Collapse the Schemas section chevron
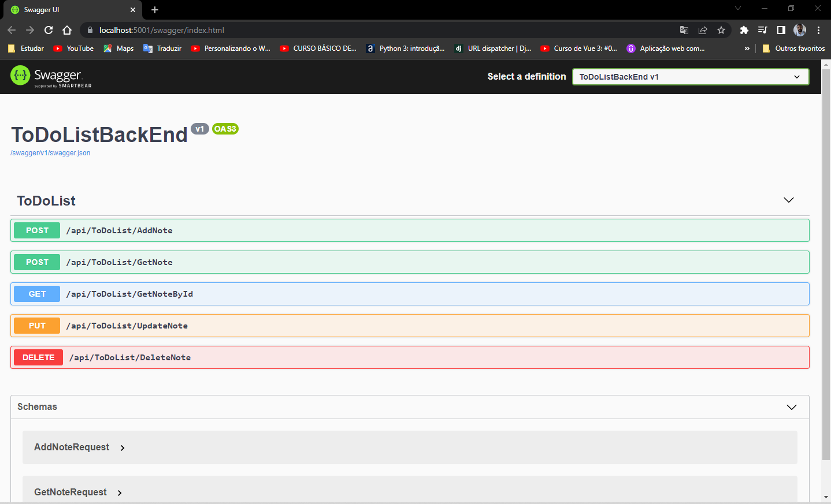This screenshot has width=831, height=504. 791,407
